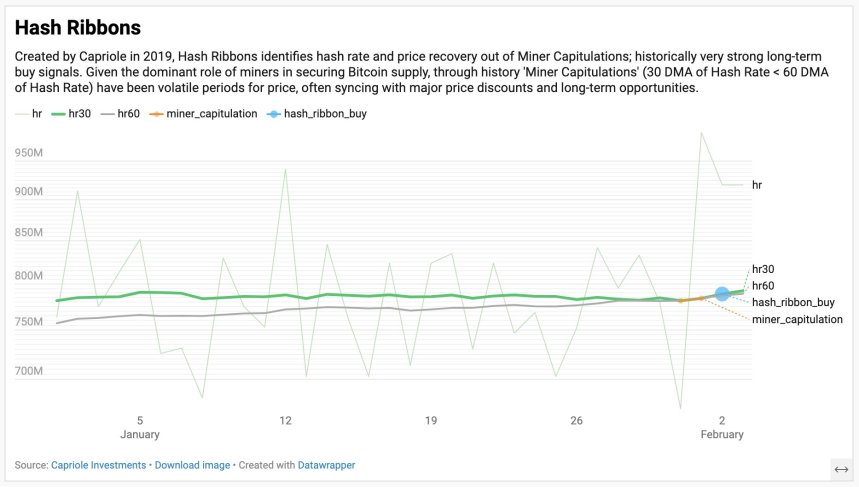Image resolution: width=859 pixels, height=487 pixels.
Task: Click the hr label at line end
Action: coord(757,185)
